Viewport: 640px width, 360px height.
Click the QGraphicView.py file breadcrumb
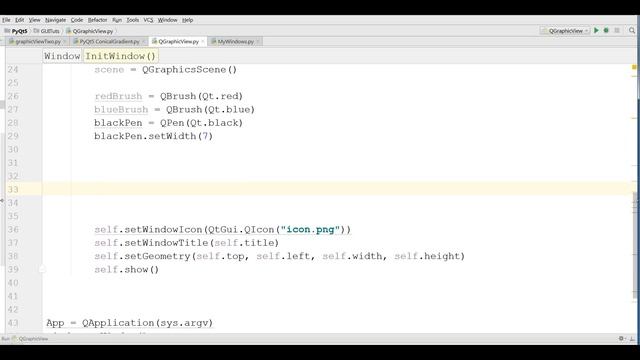[90, 31]
